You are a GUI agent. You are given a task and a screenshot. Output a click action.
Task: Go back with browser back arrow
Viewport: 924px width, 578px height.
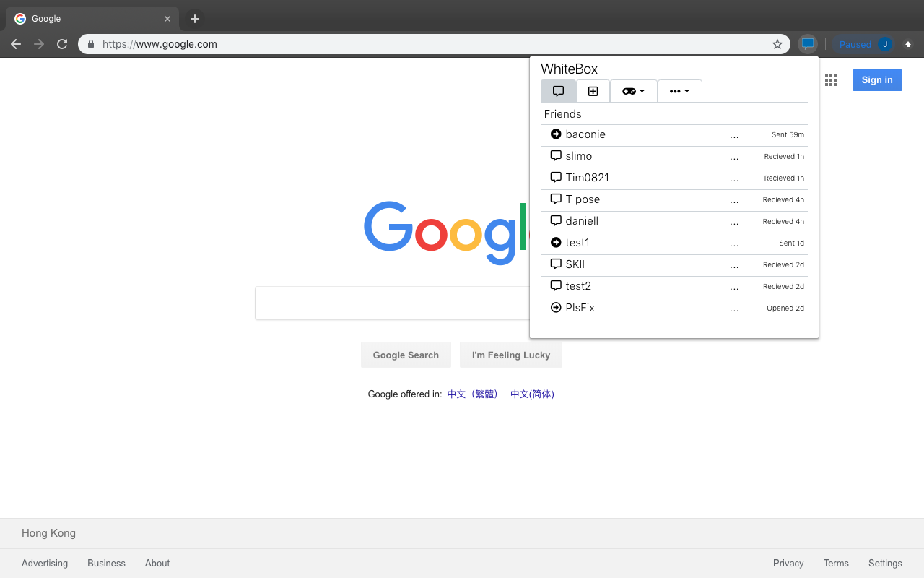pos(16,44)
